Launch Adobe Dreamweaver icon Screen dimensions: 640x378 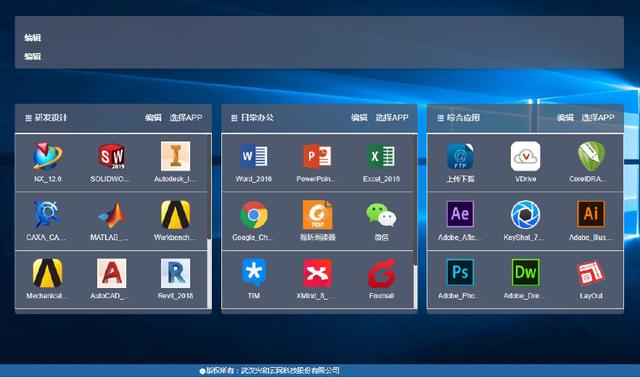(x=525, y=272)
